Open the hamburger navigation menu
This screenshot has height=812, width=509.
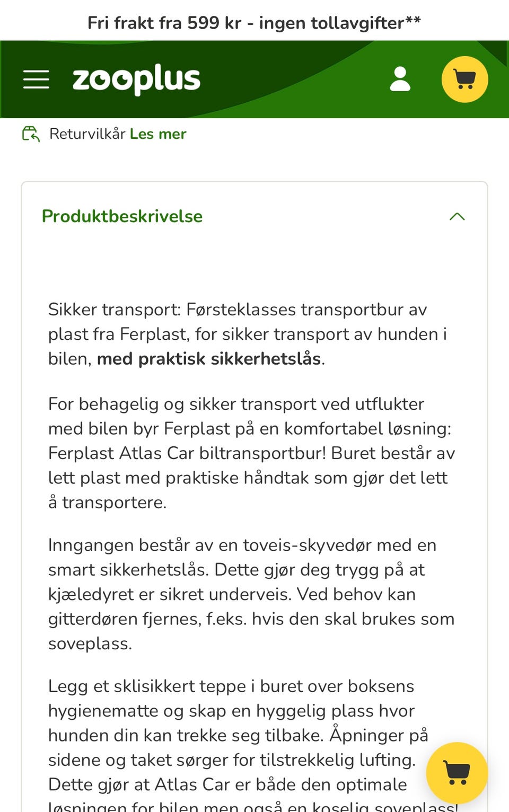(x=37, y=79)
